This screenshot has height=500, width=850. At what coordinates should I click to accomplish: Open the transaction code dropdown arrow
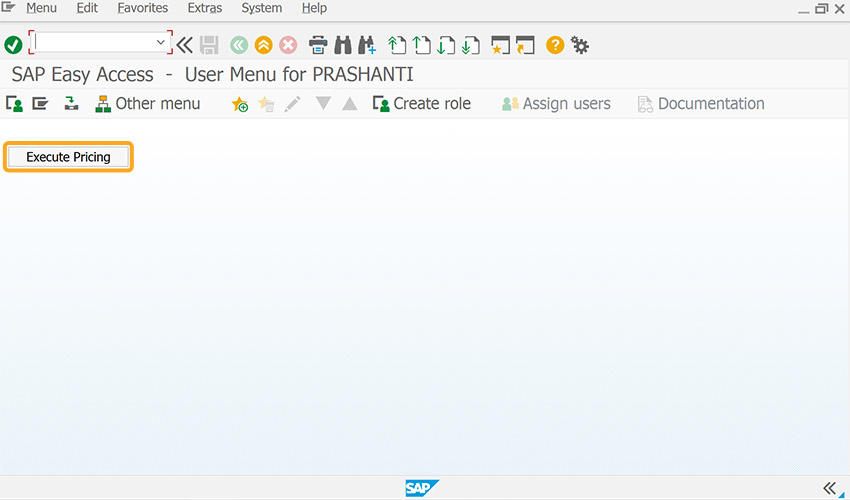(160, 42)
